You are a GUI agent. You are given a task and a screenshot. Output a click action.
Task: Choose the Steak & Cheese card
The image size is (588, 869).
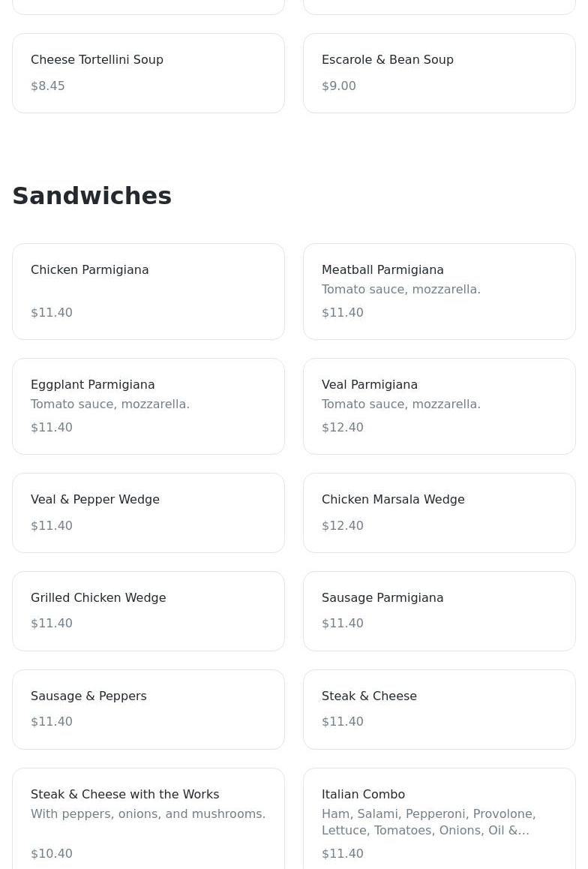(x=439, y=709)
